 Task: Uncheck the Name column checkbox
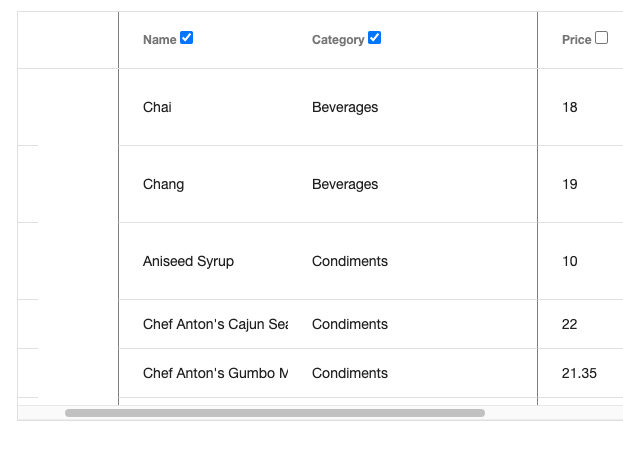click(186, 38)
